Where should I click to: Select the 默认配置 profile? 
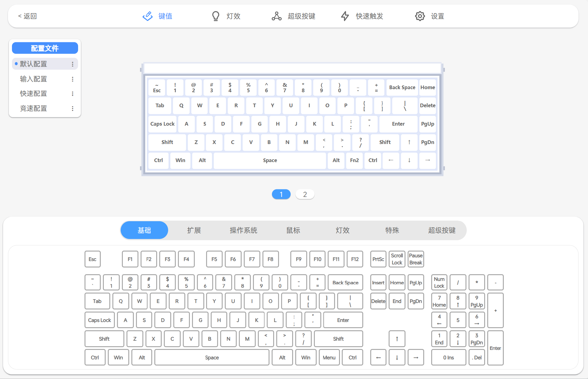pyautogui.click(x=45, y=64)
